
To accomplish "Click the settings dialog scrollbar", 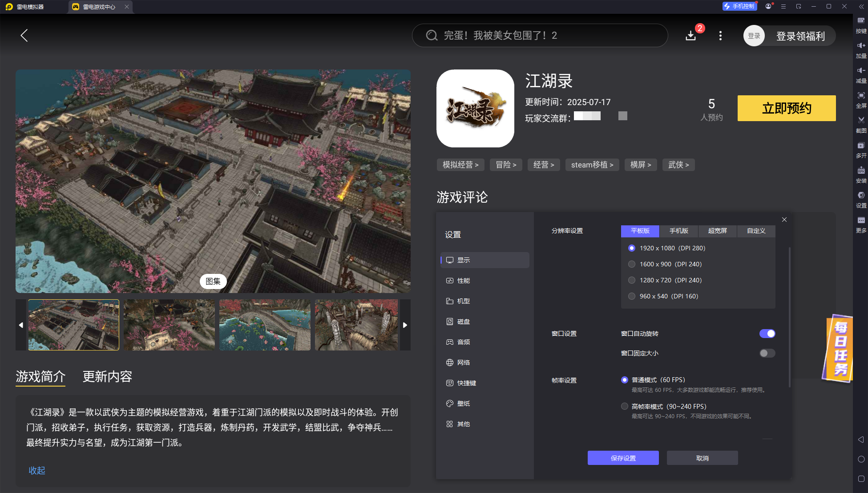I will click(790, 317).
